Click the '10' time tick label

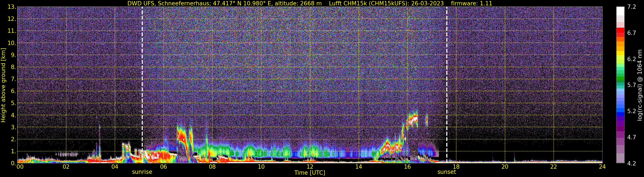coord(261,167)
